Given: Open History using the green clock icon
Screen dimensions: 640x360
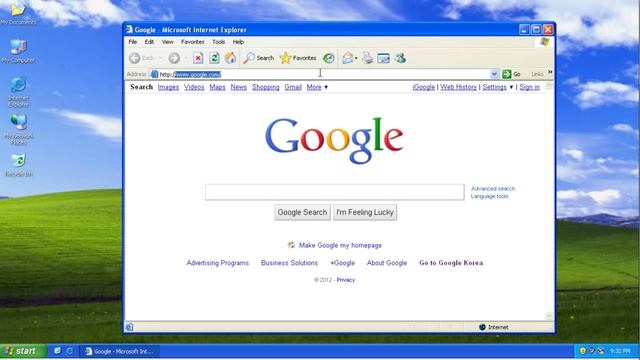Looking at the screenshot, I should [329, 58].
